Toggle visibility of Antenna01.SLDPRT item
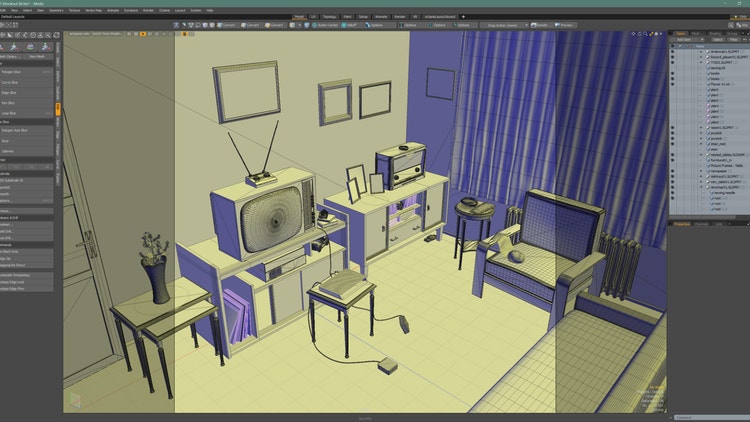The height and width of the screenshot is (422, 750). coord(673,52)
